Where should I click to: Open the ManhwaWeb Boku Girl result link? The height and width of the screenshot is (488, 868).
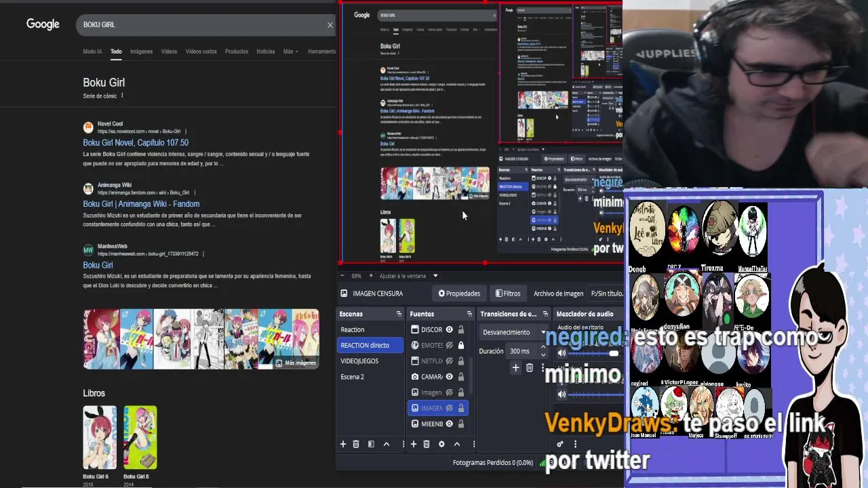click(98, 265)
